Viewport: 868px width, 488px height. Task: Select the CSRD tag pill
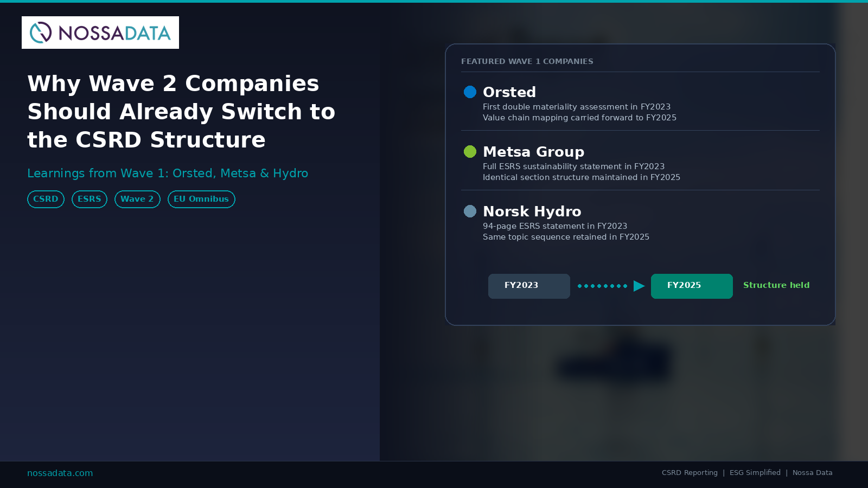[x=46, y=199]
